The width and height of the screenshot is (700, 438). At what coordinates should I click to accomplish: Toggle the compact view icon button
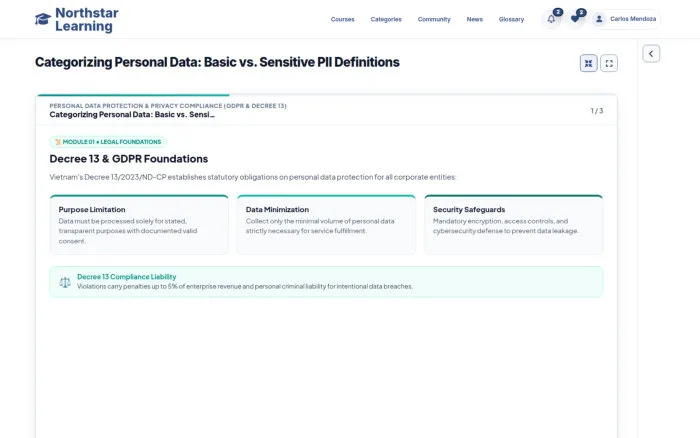[x=588, y=63]
